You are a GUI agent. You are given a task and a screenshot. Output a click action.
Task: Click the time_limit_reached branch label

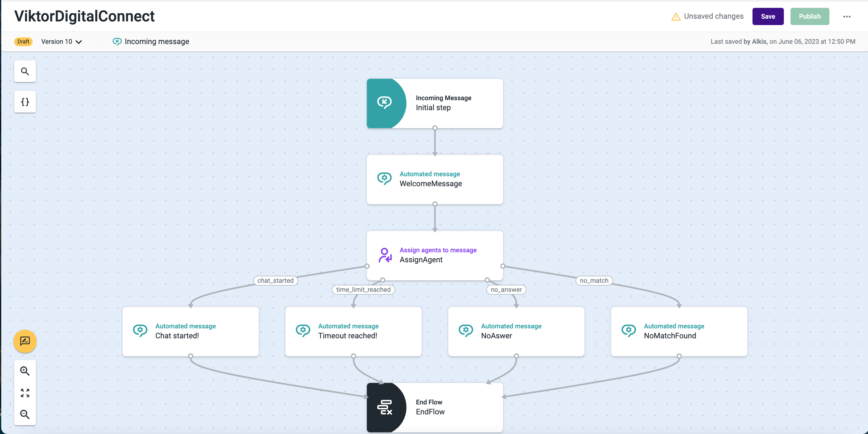(363, 290)
